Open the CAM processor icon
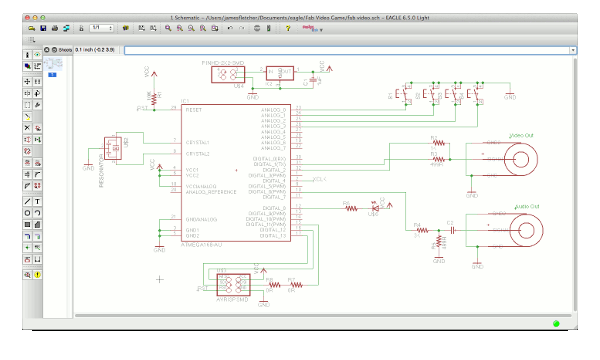The width and height of the screenshot is (600, 360). 66,28
